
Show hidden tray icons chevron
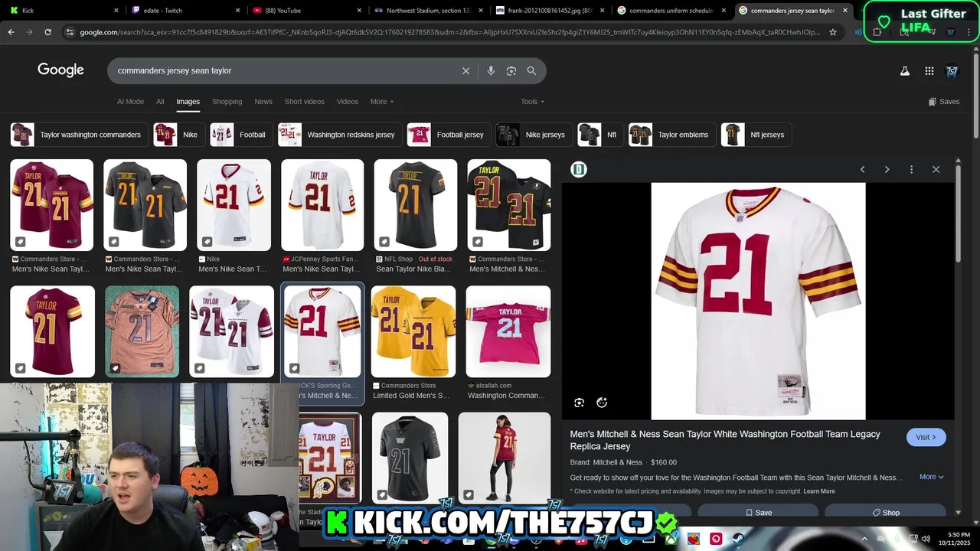click(x=864, y=539)
